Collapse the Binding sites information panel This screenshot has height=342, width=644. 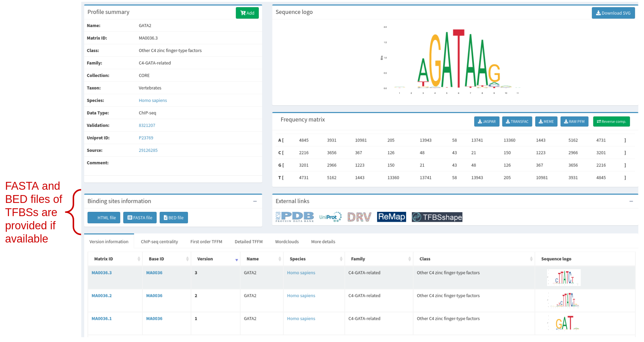tap(255, 201)
